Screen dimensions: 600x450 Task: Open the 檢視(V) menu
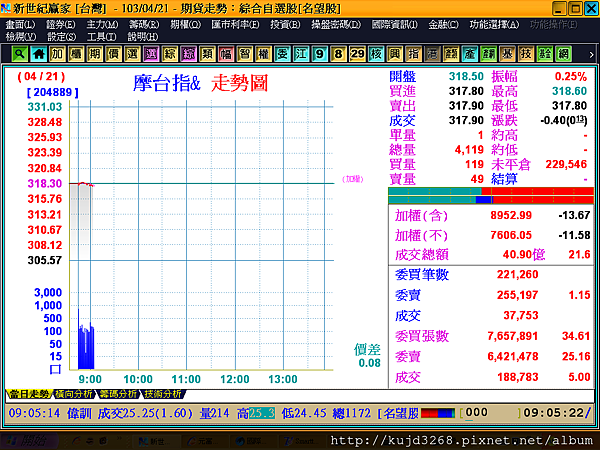coord(21,37)
